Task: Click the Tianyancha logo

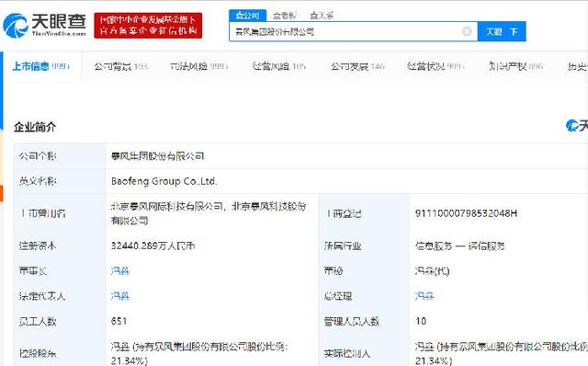Action: point(45,25)
